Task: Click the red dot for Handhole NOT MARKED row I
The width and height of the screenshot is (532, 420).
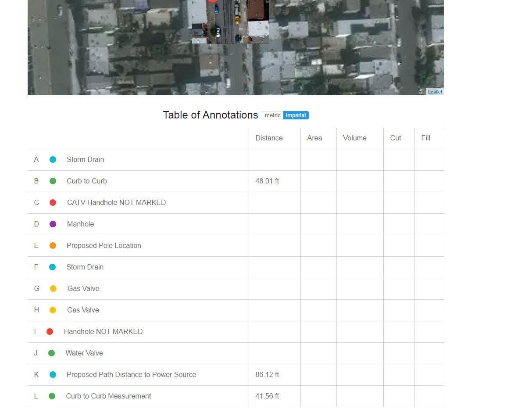Action: pyautogui.click(x=50, y=332)
